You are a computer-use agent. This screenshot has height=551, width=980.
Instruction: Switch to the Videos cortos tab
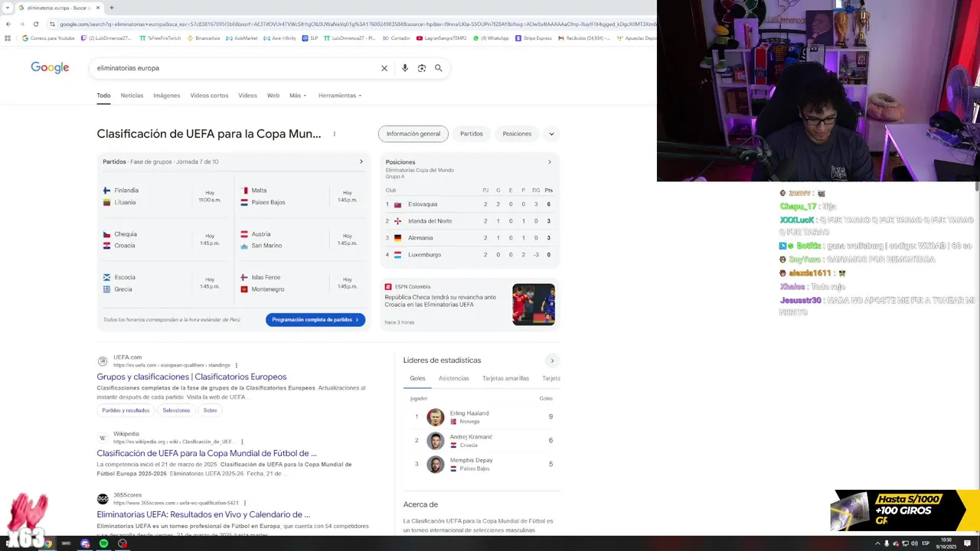point(209,96)
